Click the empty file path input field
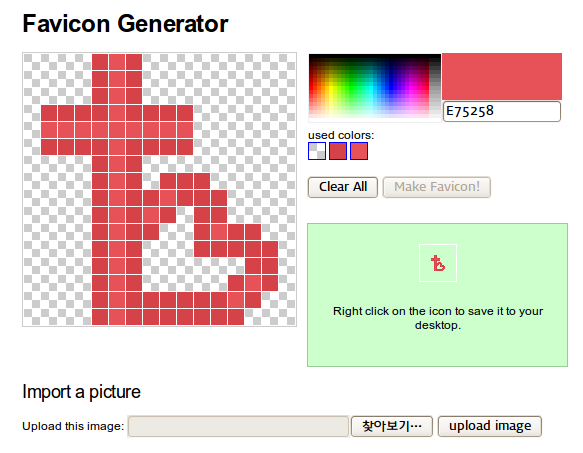Viewport: 583px width, 453px height. pos(238,426)
